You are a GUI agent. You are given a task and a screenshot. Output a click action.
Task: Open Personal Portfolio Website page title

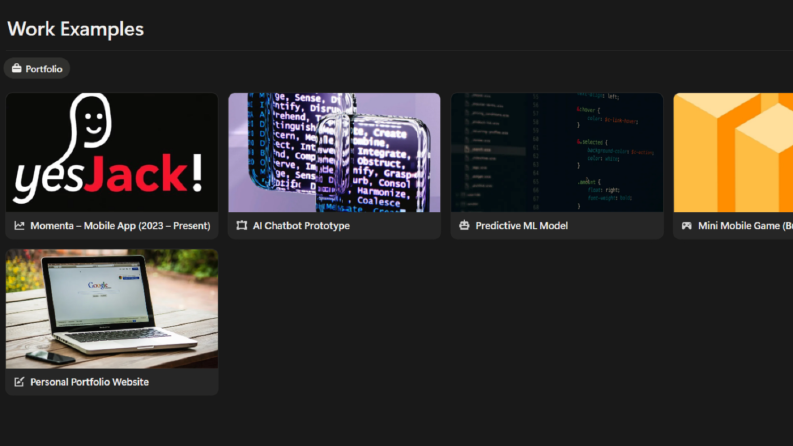click(x=90, y=382)
